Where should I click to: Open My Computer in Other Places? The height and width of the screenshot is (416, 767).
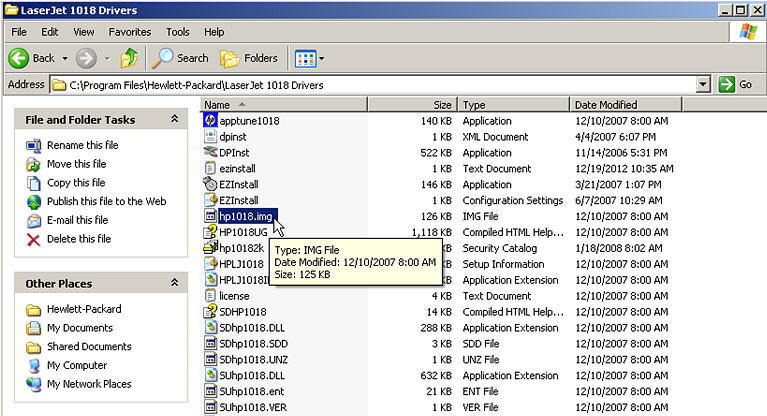click(77, 365)
